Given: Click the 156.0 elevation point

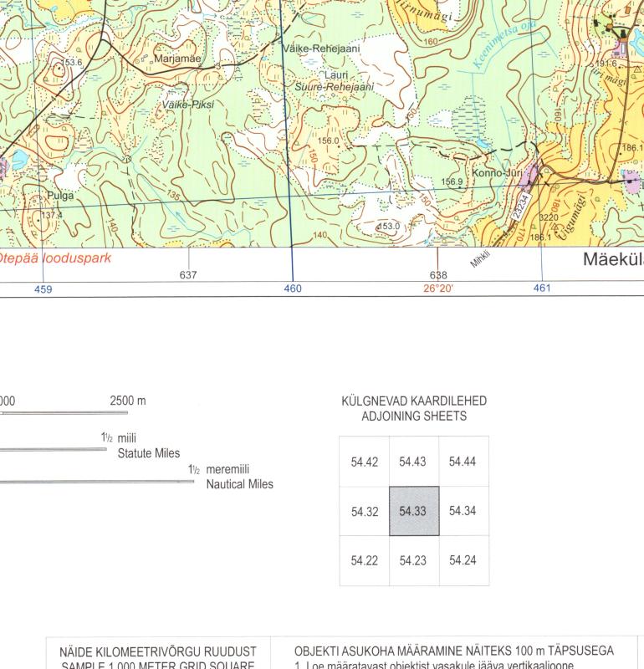Looking at the screenshot, I should [x=328, y=140].
